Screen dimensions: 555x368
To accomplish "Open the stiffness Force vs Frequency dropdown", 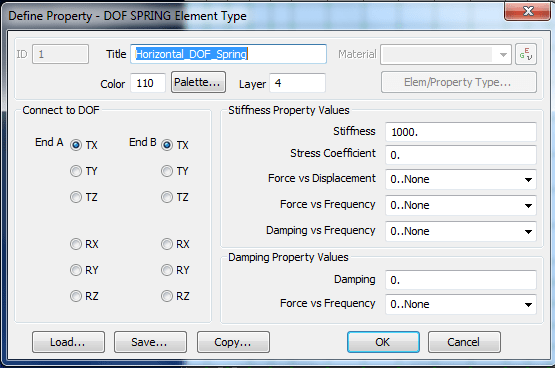I will pos(461,205).
